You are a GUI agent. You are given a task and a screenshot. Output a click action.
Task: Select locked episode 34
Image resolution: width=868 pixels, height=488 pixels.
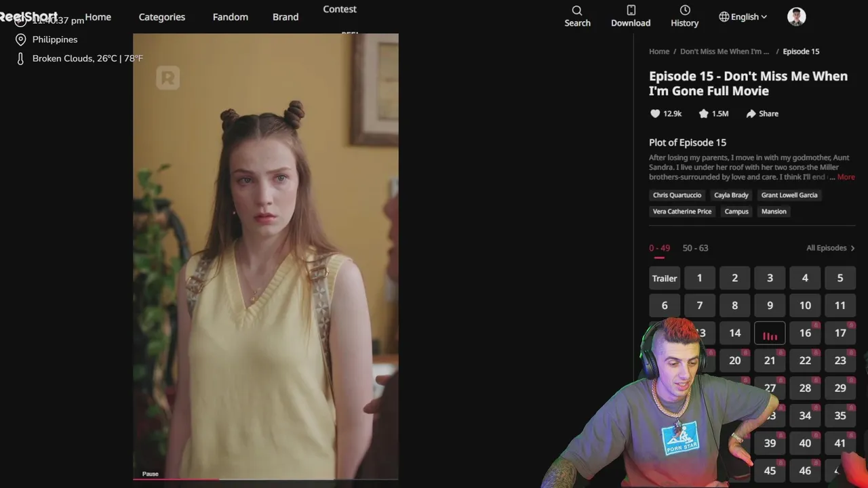[x=805, y=415]
